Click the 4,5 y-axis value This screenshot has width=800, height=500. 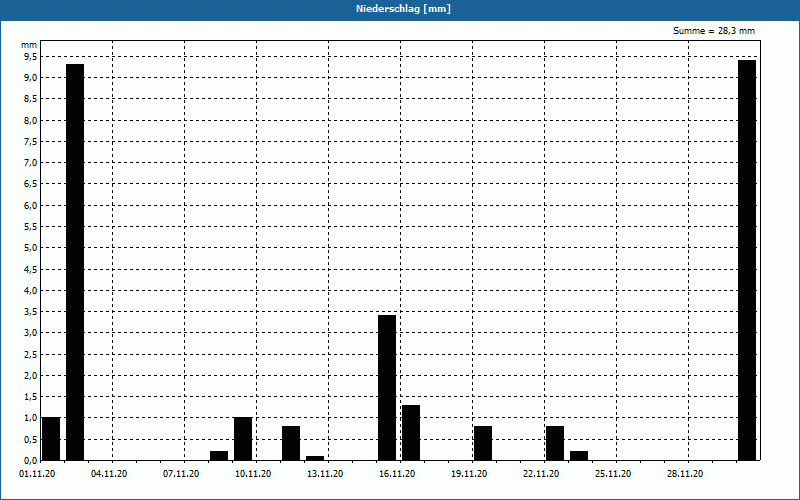pos(31,269)
